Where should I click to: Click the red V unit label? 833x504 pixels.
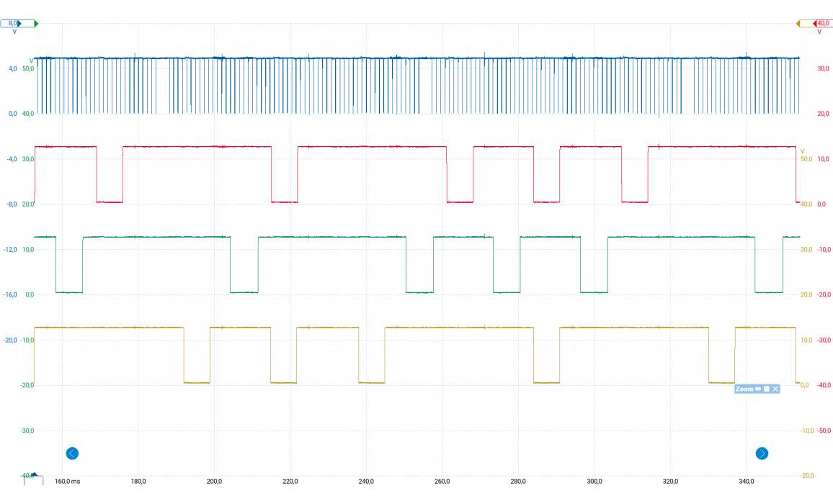pos(819,32)
